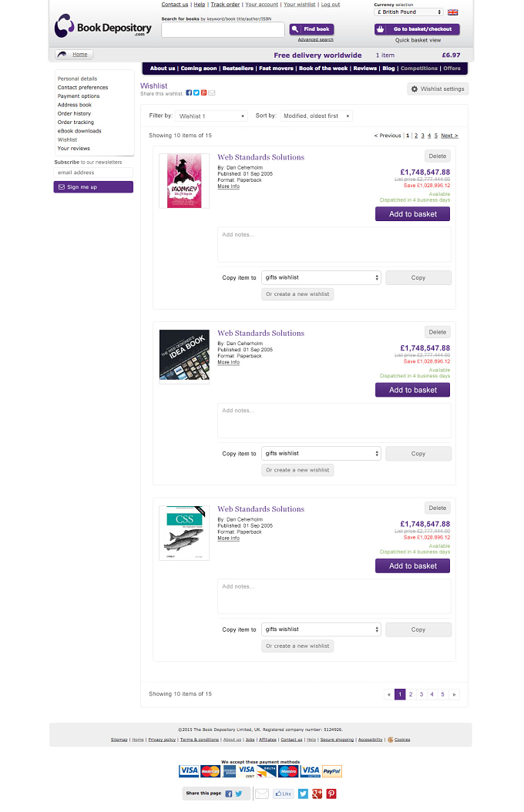Go to Book of the week
This screenshot has height=812, width=524.
(323, 69)
